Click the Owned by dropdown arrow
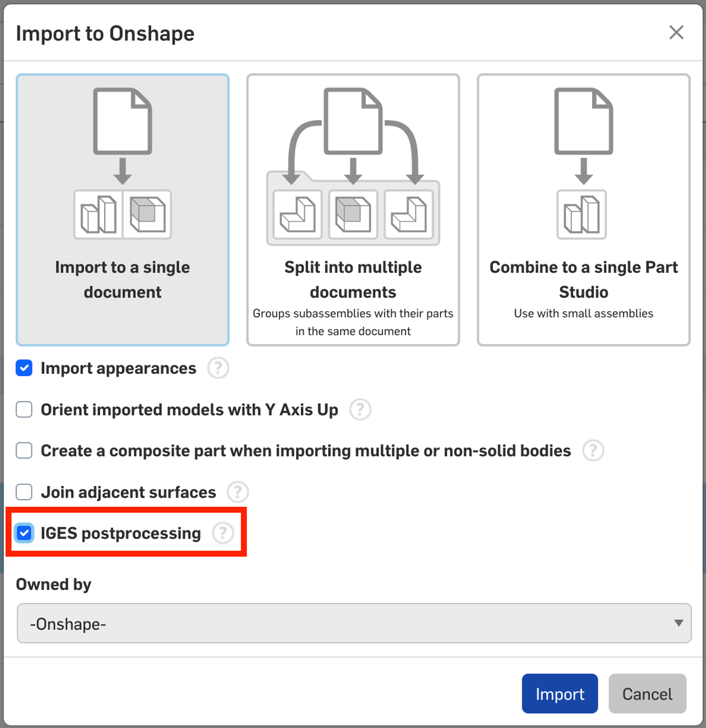 [x=679, y=623]
